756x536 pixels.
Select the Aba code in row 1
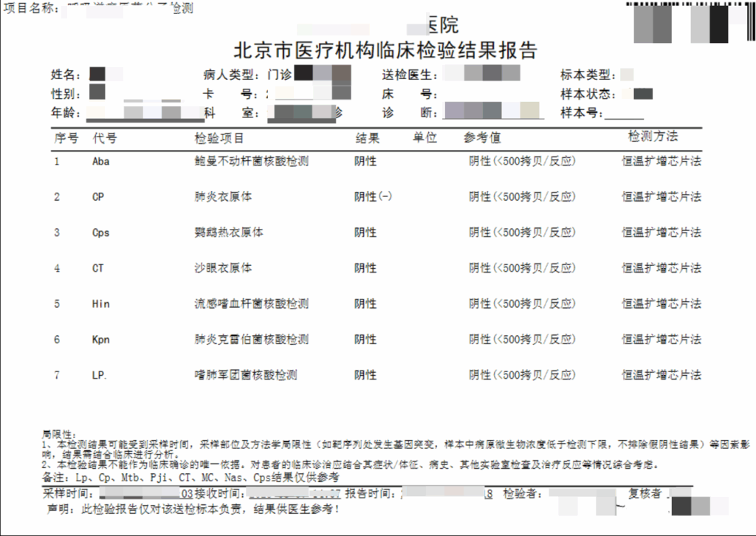[x=100, y=161]
